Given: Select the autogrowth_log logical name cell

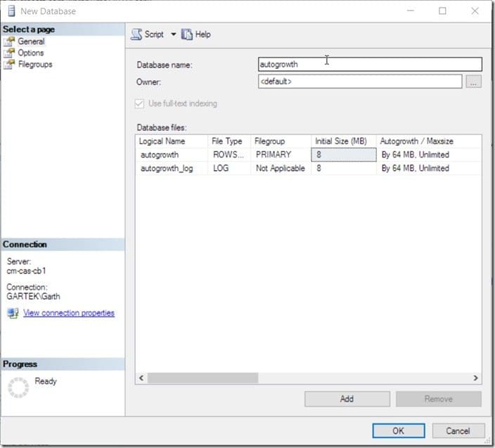Looking at the screenshot, I should click(x=172, y=168).
